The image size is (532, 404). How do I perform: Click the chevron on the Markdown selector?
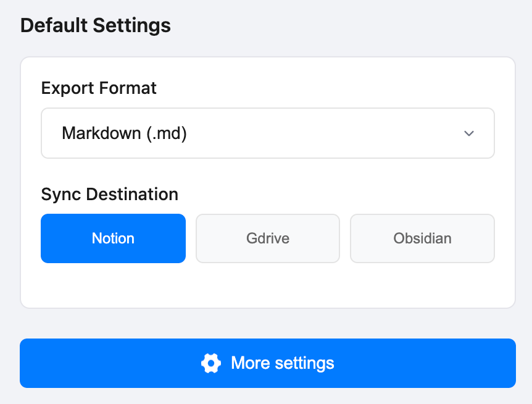tap(469, 133)
